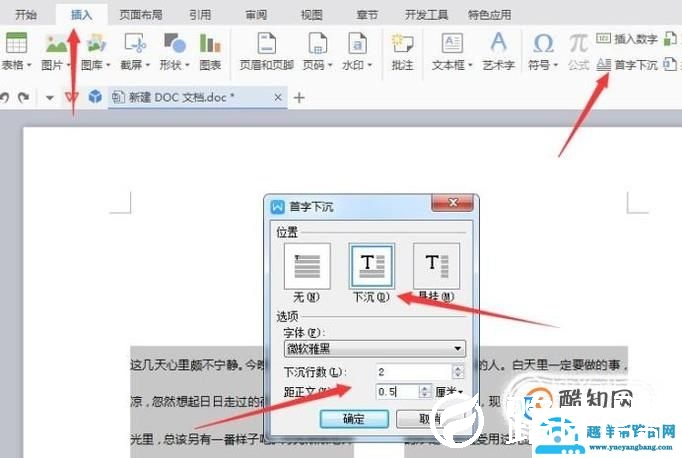Expand the 表格 dropdown arrow
The image size is (682, 458).
(29, 65)
